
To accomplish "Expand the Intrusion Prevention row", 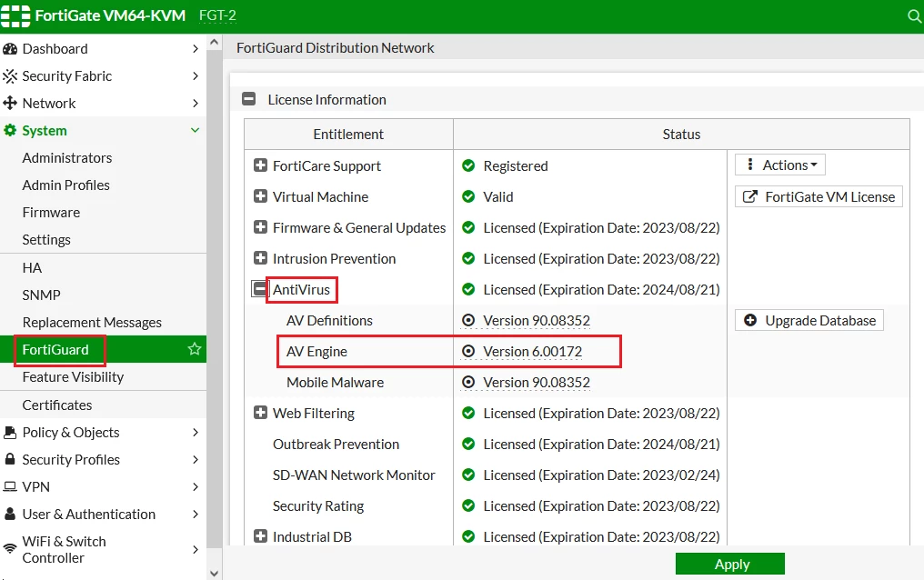I will [260, 258].
